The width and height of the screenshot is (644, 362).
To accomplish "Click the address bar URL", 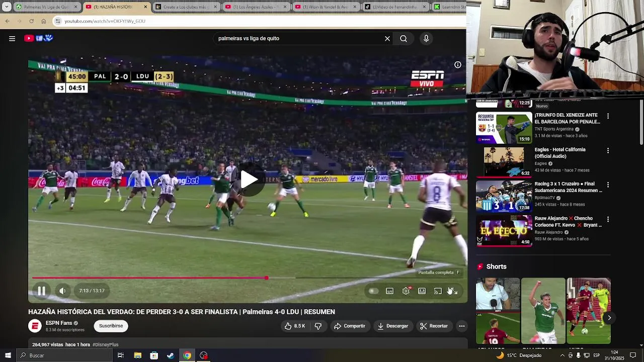I will click(x=105, y=21).
